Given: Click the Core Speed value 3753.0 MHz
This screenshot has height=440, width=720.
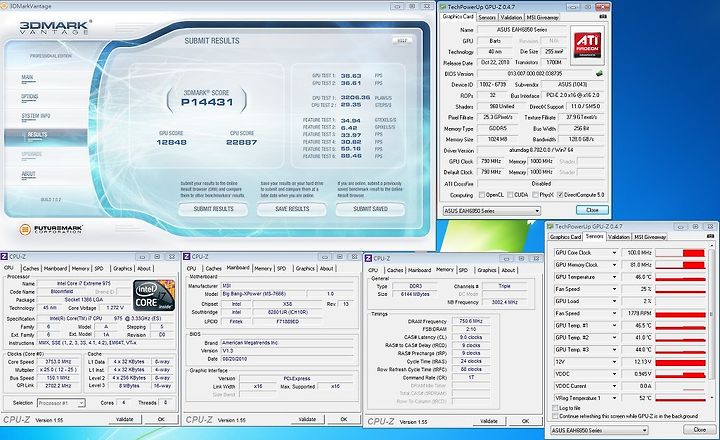Looking at the screenshot, I should point(59,362).
